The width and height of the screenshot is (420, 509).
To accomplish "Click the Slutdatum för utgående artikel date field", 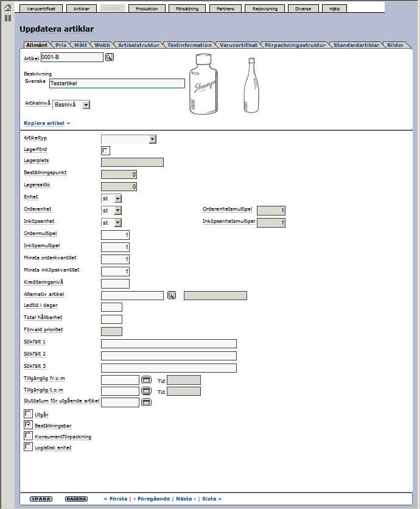I will coord(120,402).
